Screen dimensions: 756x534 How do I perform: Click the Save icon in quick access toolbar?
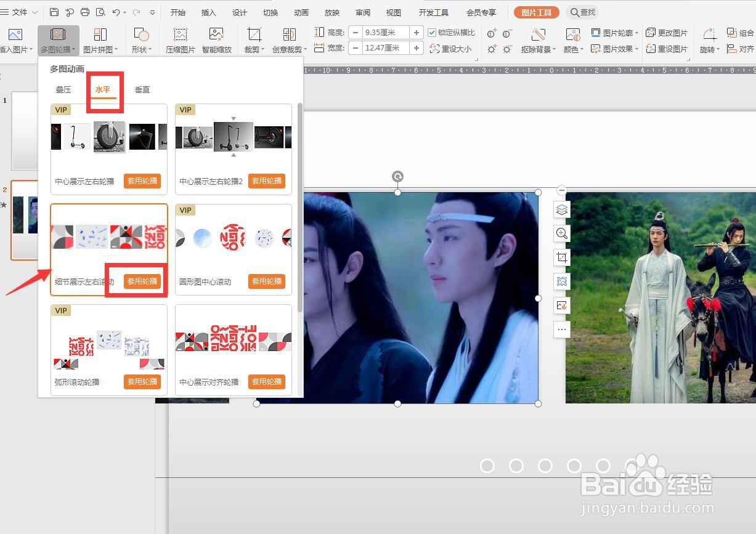click(x=54, y=12)
